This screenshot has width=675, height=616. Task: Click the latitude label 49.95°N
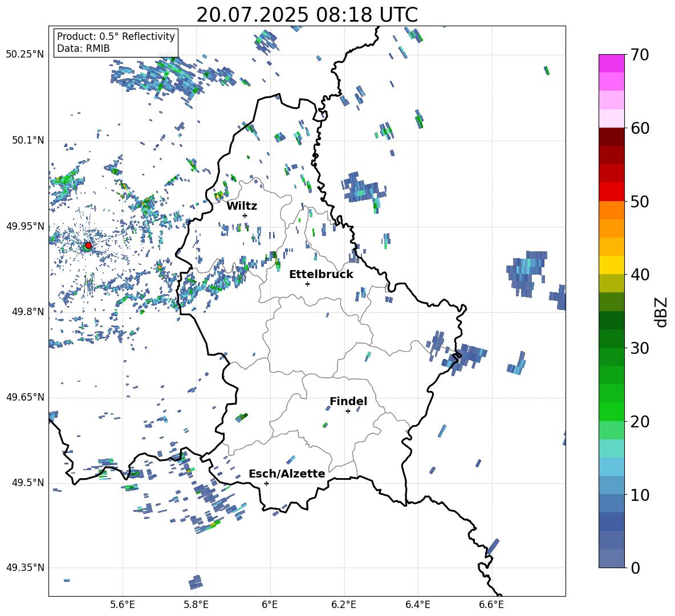25,226
